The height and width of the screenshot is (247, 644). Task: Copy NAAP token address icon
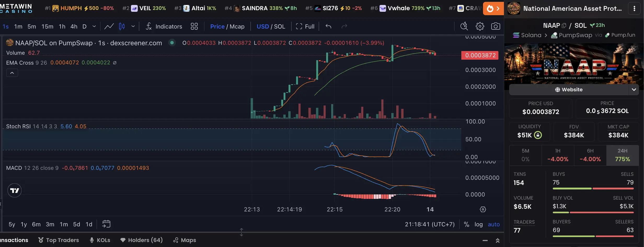564,26
